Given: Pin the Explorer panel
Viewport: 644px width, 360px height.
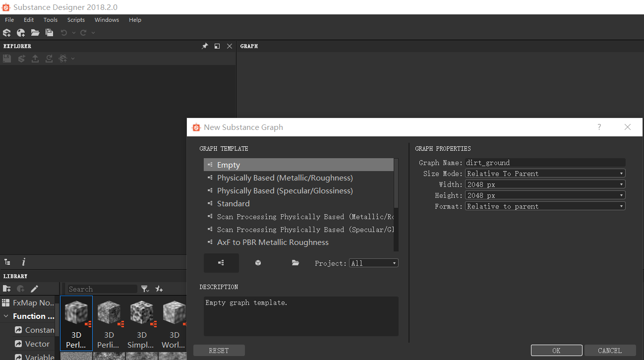Looking at the screenshot, I should pos(205,46).
